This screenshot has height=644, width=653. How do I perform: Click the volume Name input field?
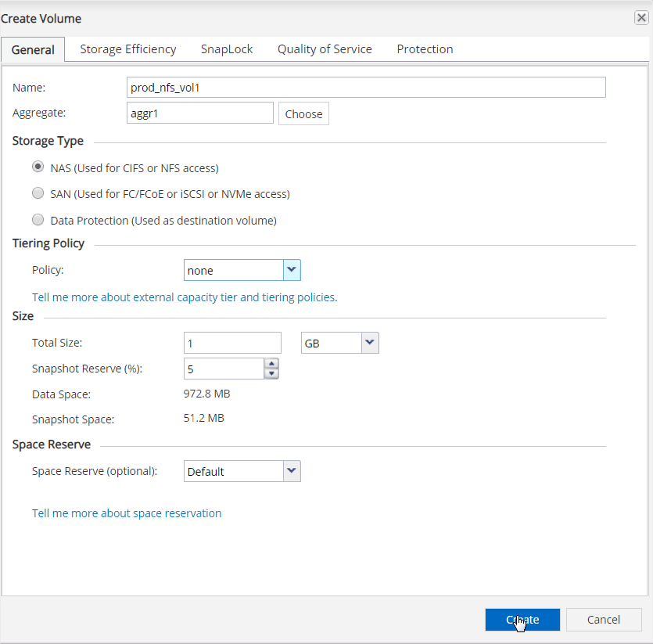366,88
